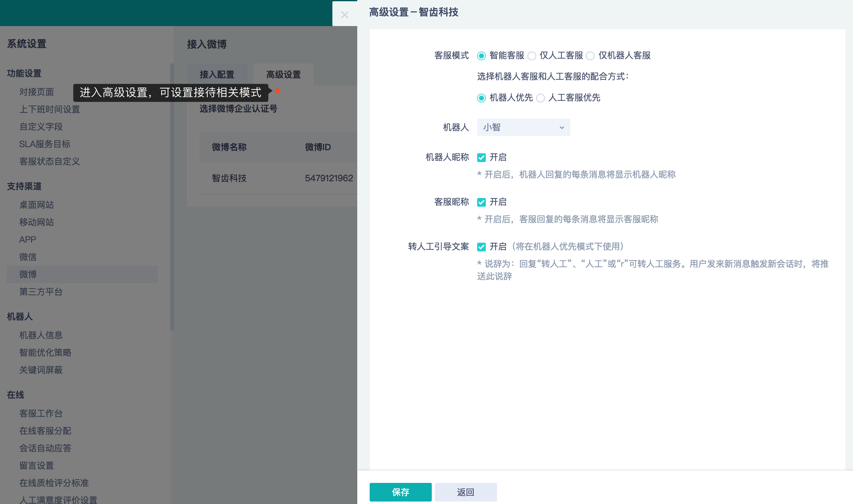Open 自定义字段 settings
Viewport: 853px width, 504px height.
(41, 127)
